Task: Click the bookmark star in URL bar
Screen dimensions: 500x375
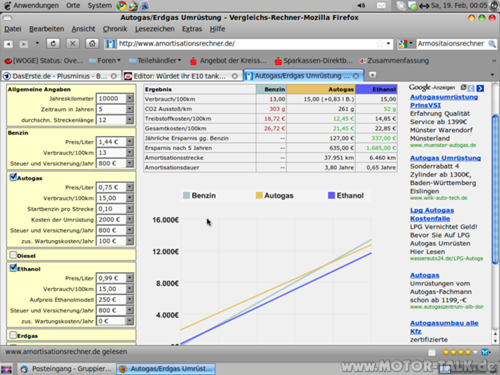Action: point(379,44)
